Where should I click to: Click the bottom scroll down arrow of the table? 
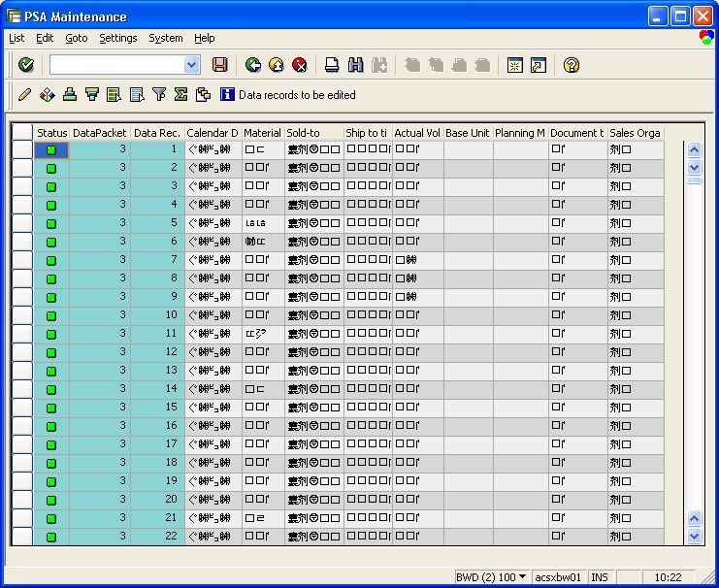tap(694, 536)
